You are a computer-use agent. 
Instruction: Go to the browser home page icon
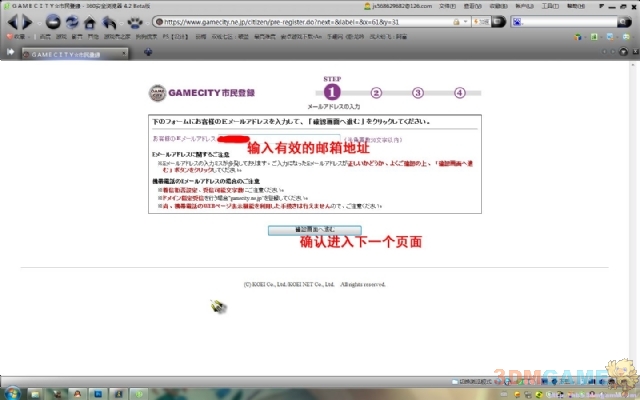coord(91,21)
